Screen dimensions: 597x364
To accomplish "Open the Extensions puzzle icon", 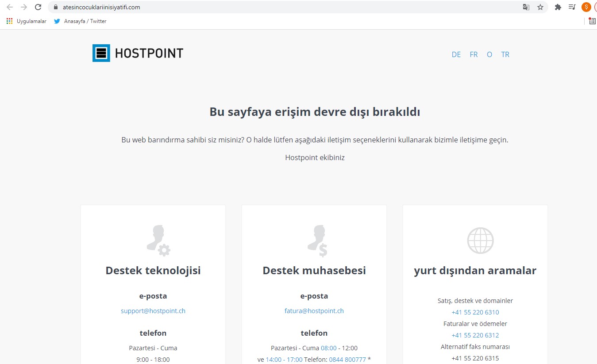I will tap(558, 7).
